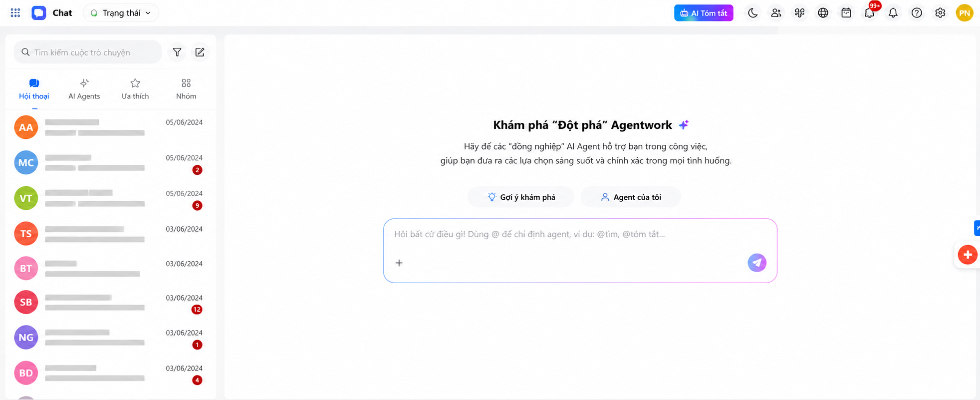
Task: Focus the Tìm kiếm cuộc trò chuyện search field
Action: click(x=88, y=52)
